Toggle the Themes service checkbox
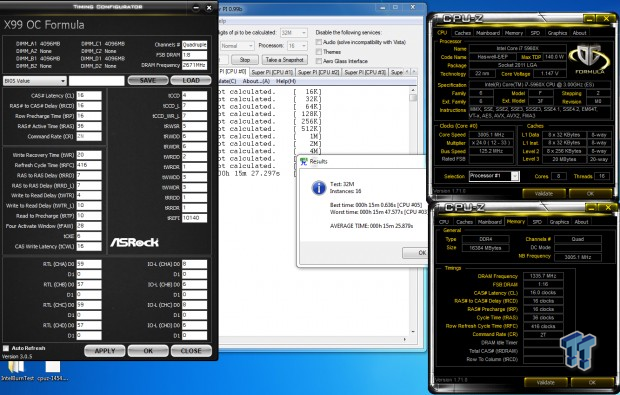The width and height of the screenshot is (620, 395). click(x=319, y=52)
